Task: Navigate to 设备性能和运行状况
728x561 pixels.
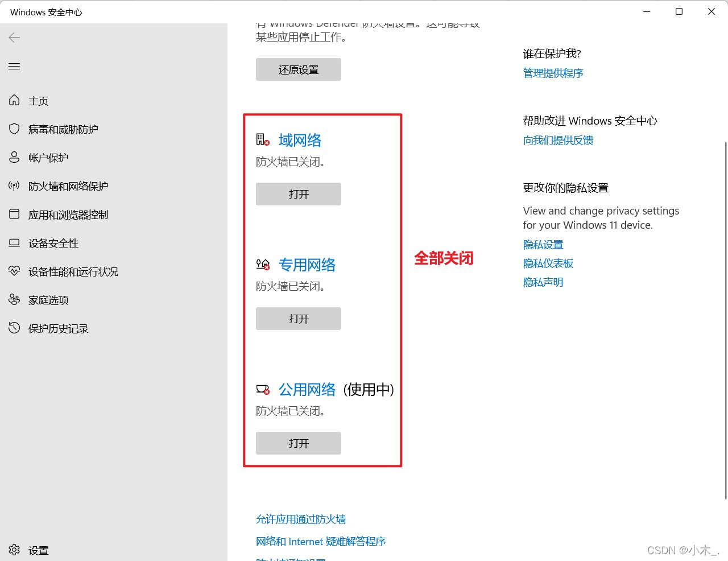Action: (x=73, y=271)
